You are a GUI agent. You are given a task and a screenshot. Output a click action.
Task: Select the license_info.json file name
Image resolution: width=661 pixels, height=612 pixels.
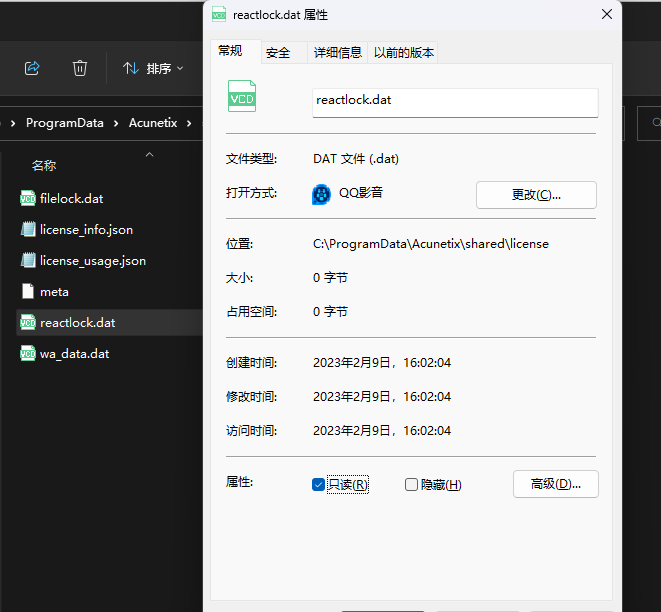coord(86,230)
